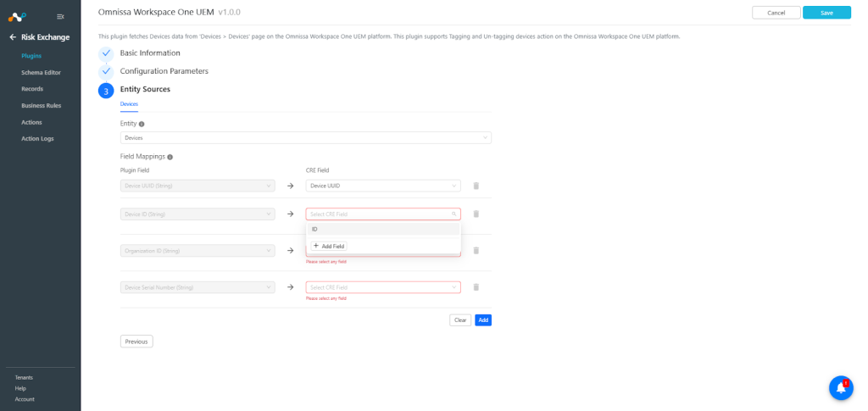Collapse the sidebar menu icon

point(60,17)
